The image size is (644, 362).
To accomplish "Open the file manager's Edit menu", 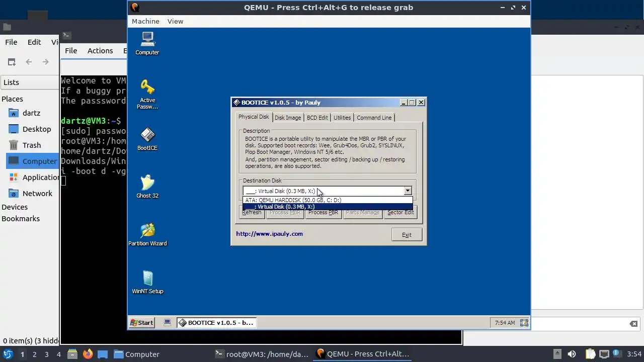I will [34, 42].
